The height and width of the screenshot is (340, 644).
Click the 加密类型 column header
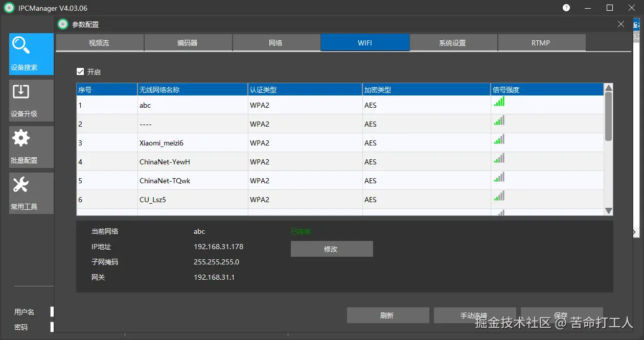click(427, 90)
